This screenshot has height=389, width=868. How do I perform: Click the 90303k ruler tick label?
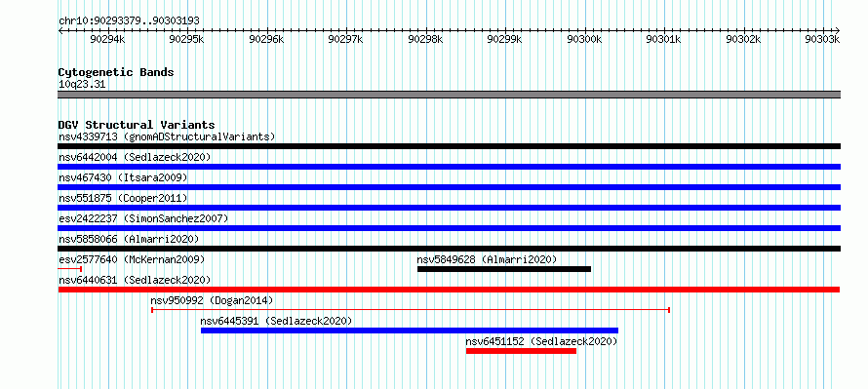tap(822, 39)
